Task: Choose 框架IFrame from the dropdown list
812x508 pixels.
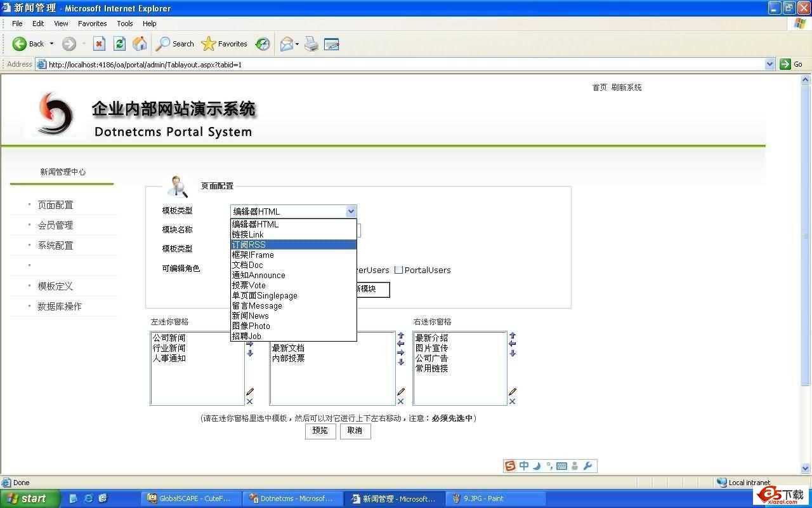Action: pyautogui.click(x=293, y=255)
